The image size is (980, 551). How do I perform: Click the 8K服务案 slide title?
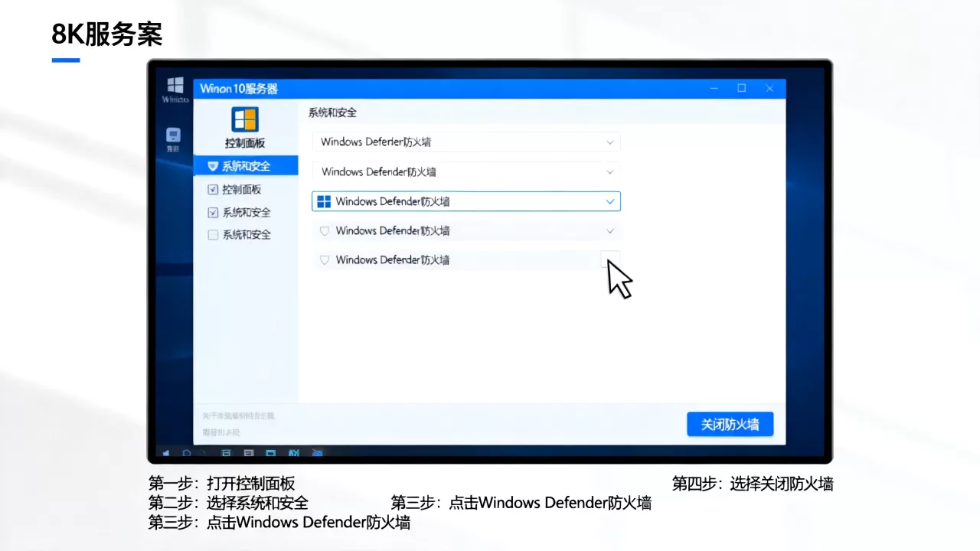[107, 34]
